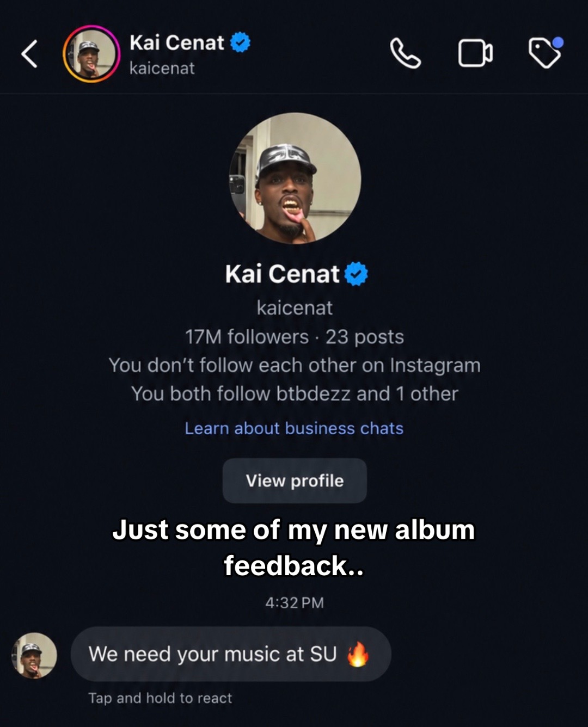Open the large round profile picture
This screenshot has width=588, height=727.
[295, 178]
